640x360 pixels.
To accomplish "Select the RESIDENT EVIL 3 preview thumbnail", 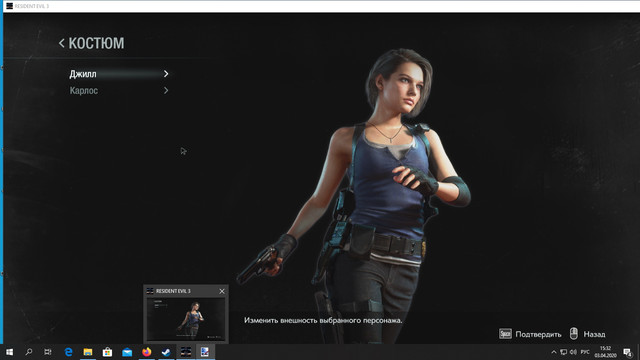I will coord(186,319).
